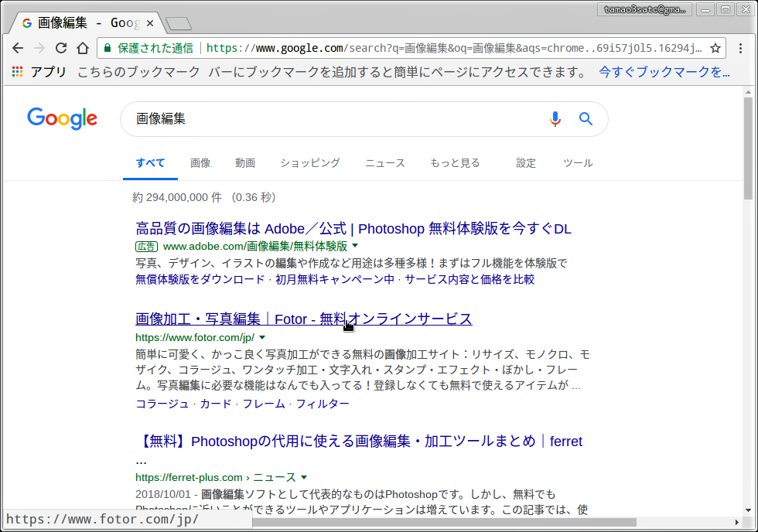Select the すべて results tab
Screen dimensions: 758x532
(x=150, y=163)
